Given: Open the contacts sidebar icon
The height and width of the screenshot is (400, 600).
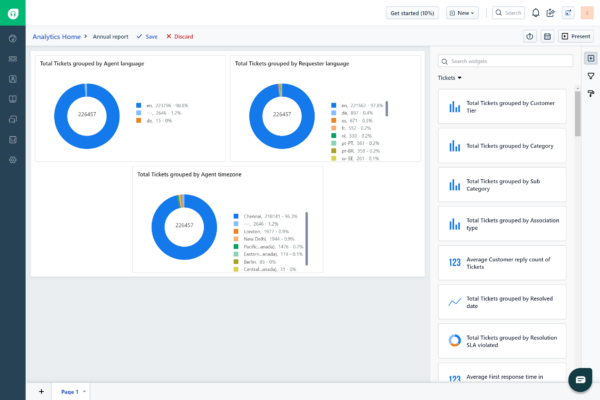Looking at the screenshot, I should 13,79.
